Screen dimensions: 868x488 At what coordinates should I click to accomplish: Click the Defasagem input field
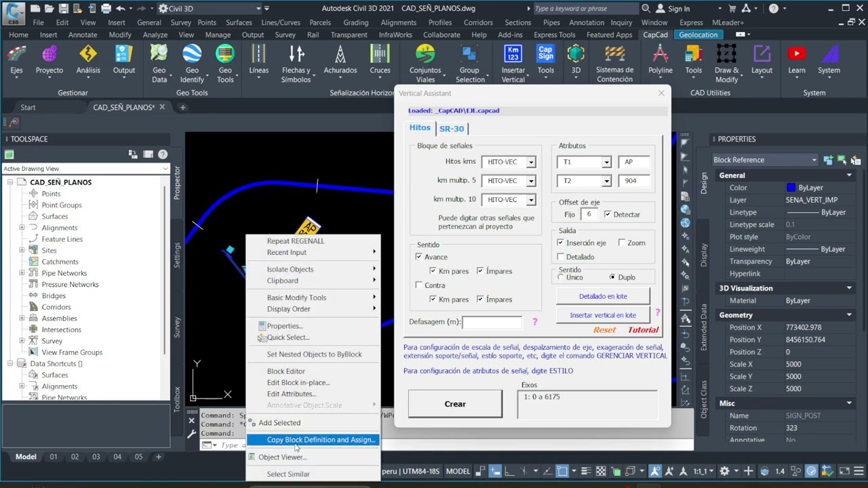click(x=492, y=322)
